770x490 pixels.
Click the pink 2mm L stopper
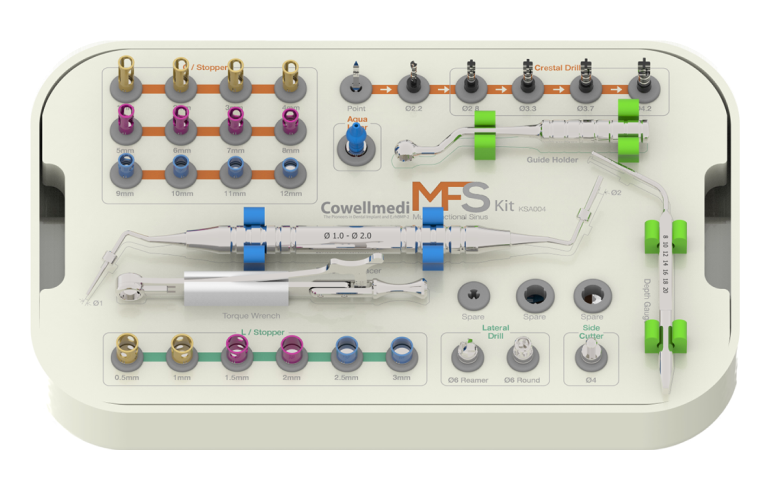tap(291, 350)
